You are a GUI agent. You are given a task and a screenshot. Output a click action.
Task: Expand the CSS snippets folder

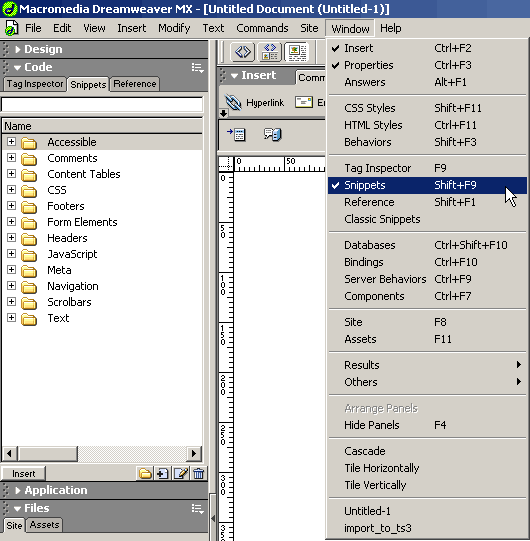[11, 189]
